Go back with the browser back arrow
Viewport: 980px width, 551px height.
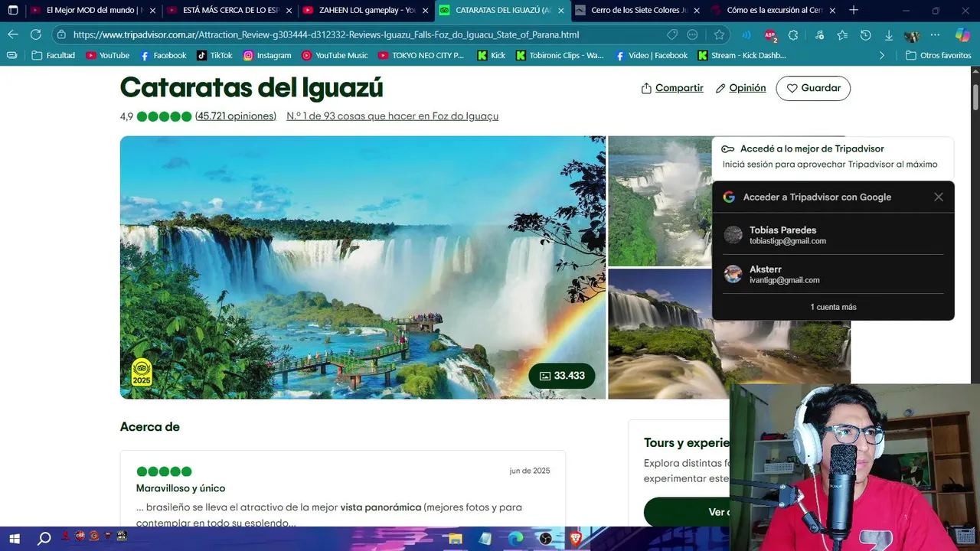pos(13,34)
